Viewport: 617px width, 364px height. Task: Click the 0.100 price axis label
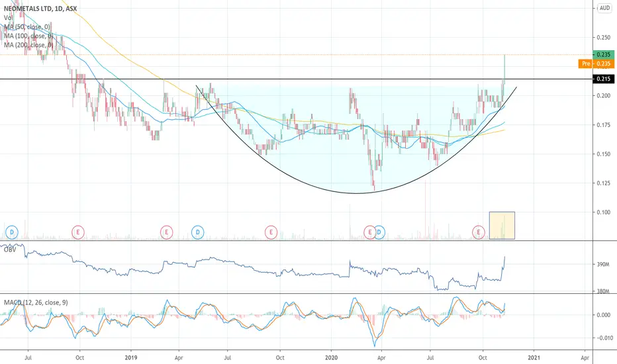pyautogui.click(x=604, y=212)
